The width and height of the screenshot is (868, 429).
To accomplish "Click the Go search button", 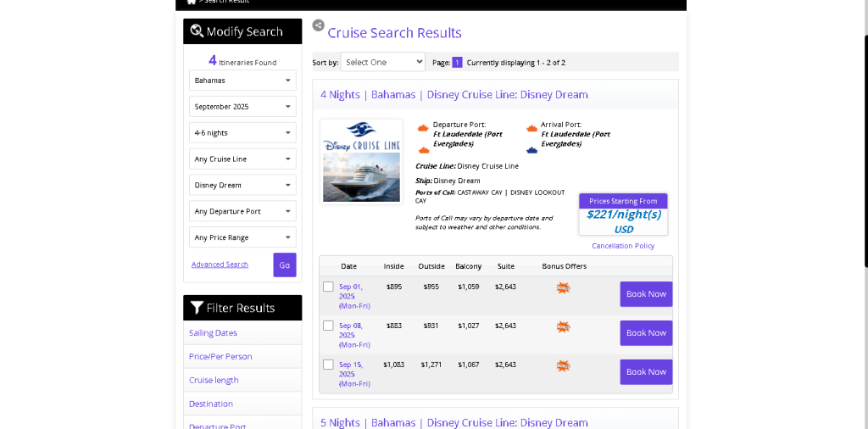I will (x=285, y=265).
